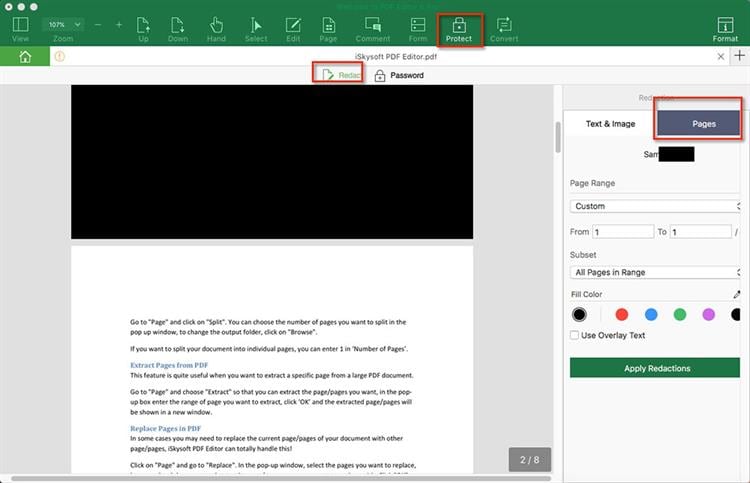Select the red fill color
The width and height of the screenshot is (750, 483).
coord(621,314)
